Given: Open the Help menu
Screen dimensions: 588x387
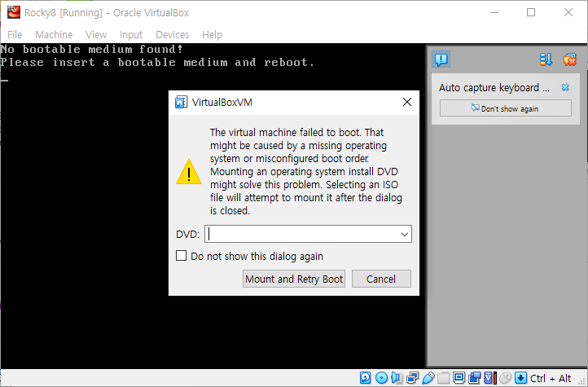Looking at the screenshot, I should 213,35.
